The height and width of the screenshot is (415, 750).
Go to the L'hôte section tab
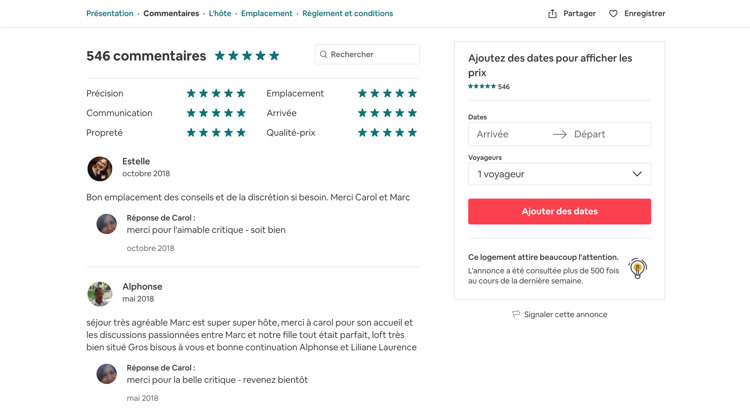click(220, 13)
